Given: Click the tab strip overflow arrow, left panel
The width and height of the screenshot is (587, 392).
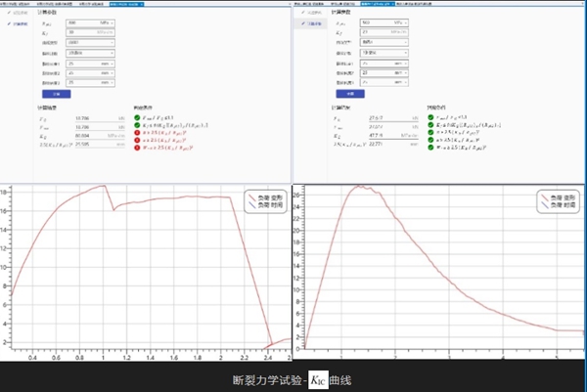Looking at the screenshot, I should 290,4.
